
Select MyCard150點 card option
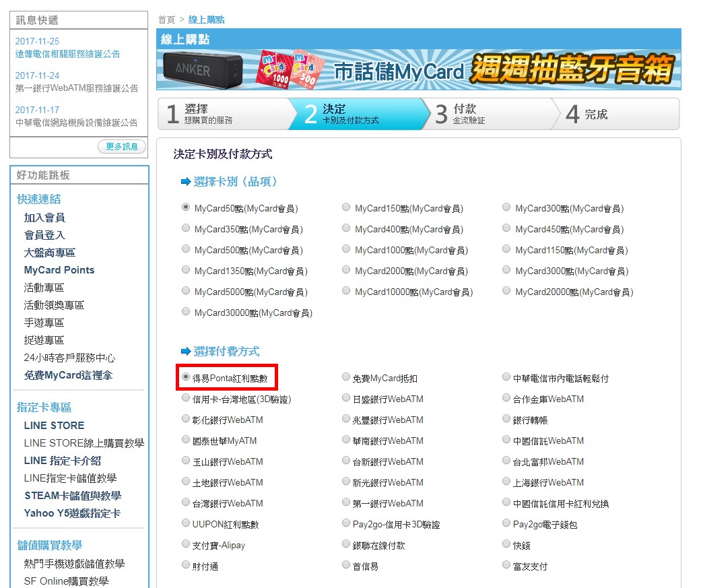346,207
